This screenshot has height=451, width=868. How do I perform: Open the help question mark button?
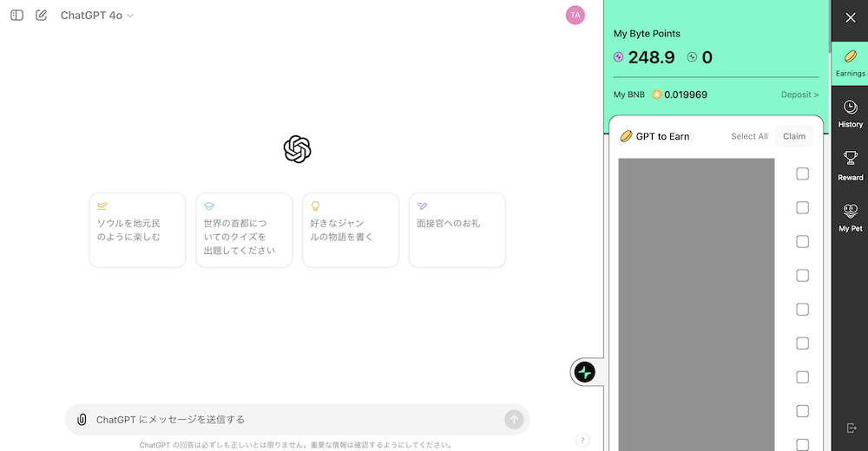click(x=582, y=441)
